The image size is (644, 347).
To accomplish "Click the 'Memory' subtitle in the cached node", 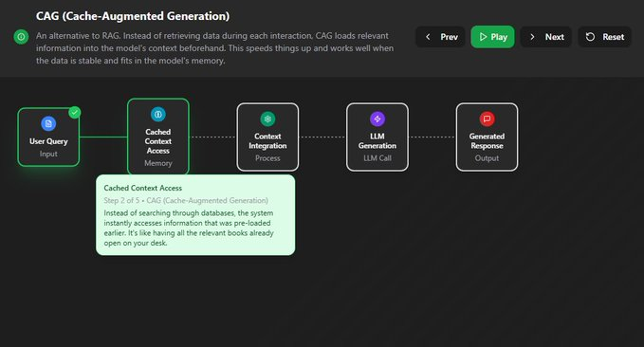I will coord(158,163).
